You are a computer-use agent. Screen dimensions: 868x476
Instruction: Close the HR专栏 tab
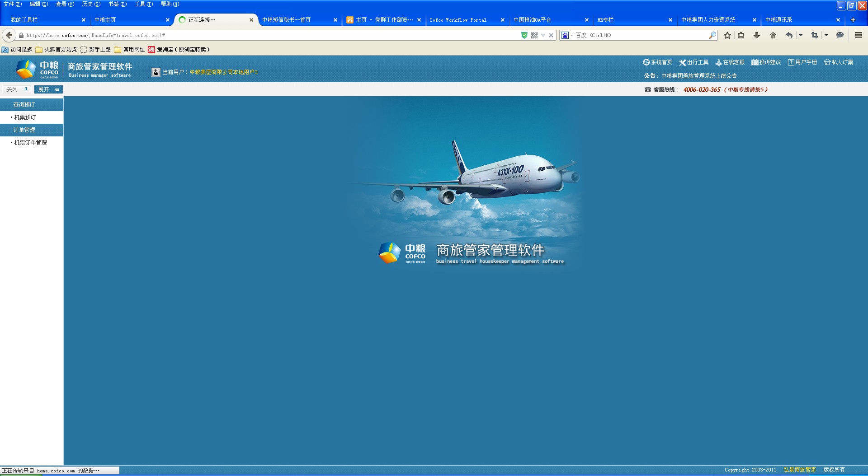click(x=670, y=20)
